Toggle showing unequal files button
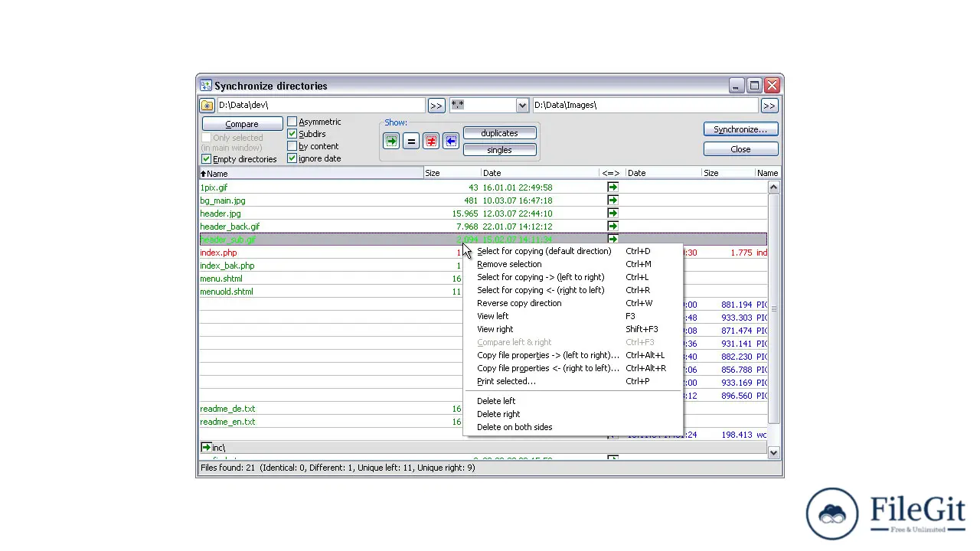This screenshot has width=980, height=551. pos(431,142)
